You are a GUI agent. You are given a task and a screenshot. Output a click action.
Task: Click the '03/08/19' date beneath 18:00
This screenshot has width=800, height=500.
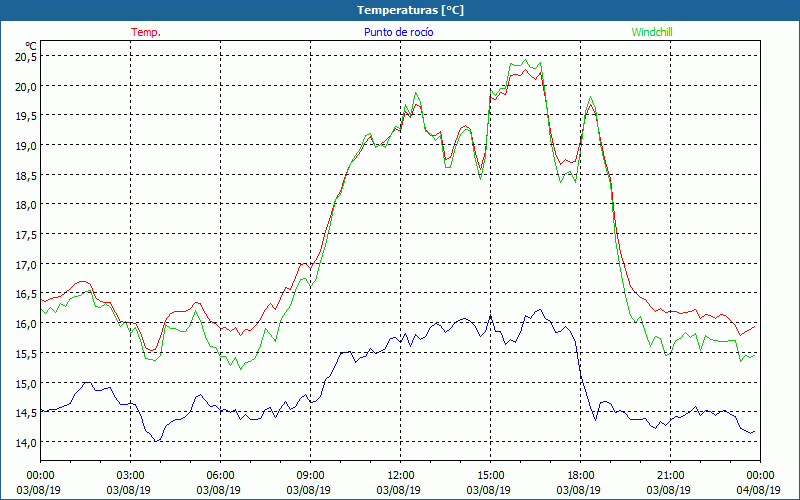click(579, 490)
